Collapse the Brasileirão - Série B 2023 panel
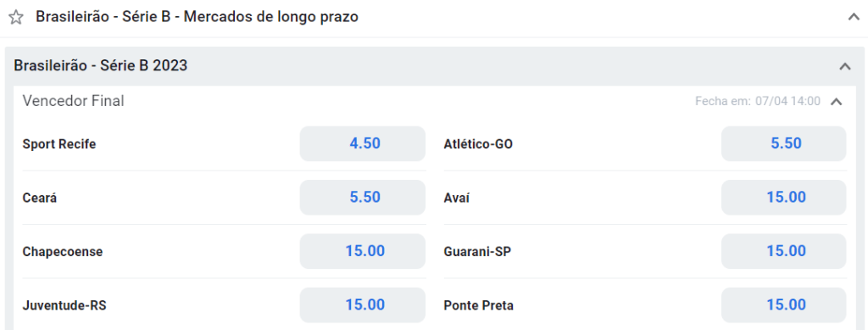Viewport: 868px width, 330px height. click(x=845, y=66)
